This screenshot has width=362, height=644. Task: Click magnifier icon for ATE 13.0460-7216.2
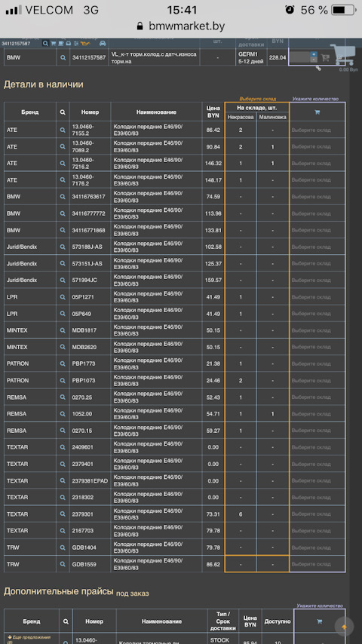63,164
